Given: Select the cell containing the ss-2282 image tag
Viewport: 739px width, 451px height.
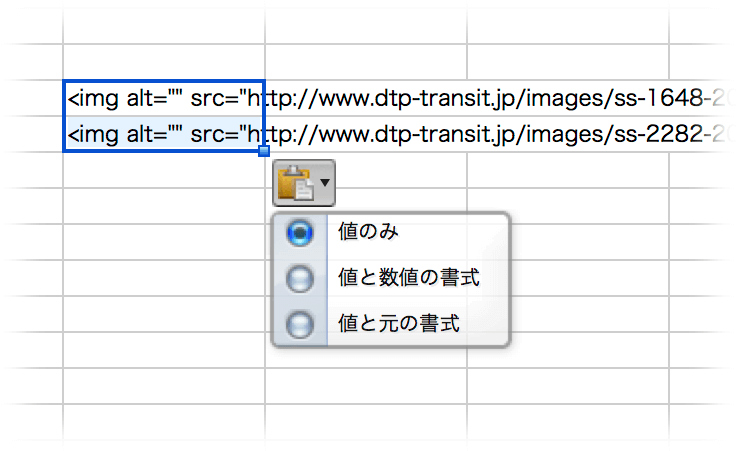Looking at the screenshot, I should pos(164,134).
